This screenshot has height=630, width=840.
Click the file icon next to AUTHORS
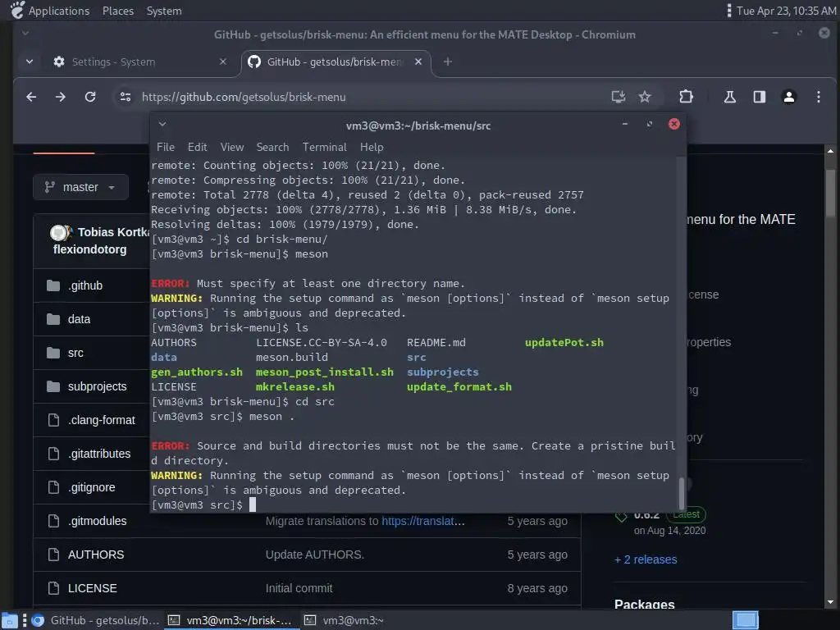point(53,555)
